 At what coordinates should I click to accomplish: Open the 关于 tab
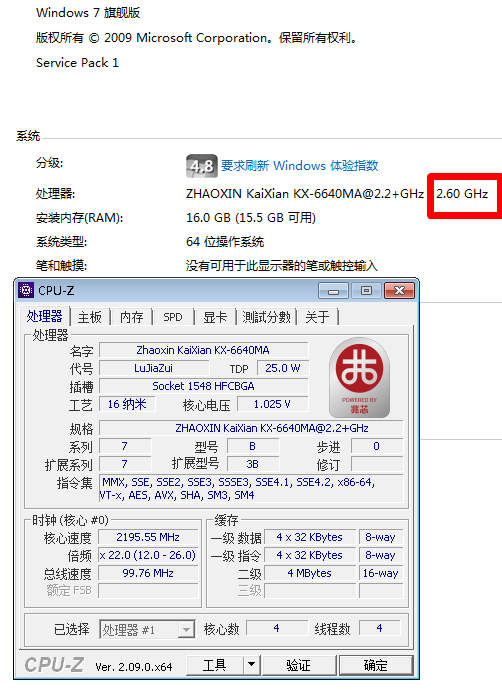tap(317, 317)
